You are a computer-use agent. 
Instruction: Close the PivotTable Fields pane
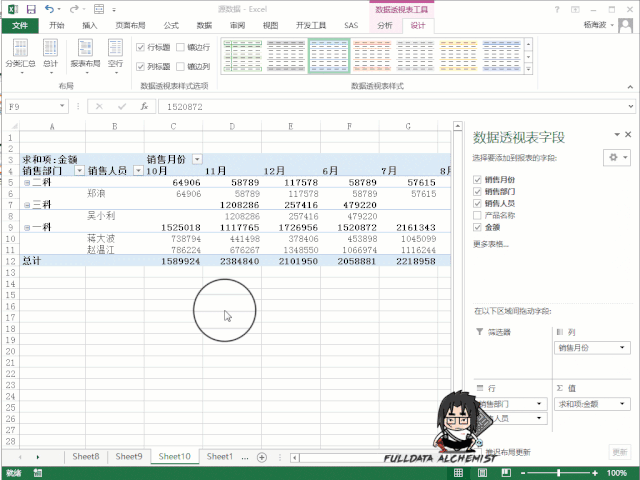tap(628, 134)
